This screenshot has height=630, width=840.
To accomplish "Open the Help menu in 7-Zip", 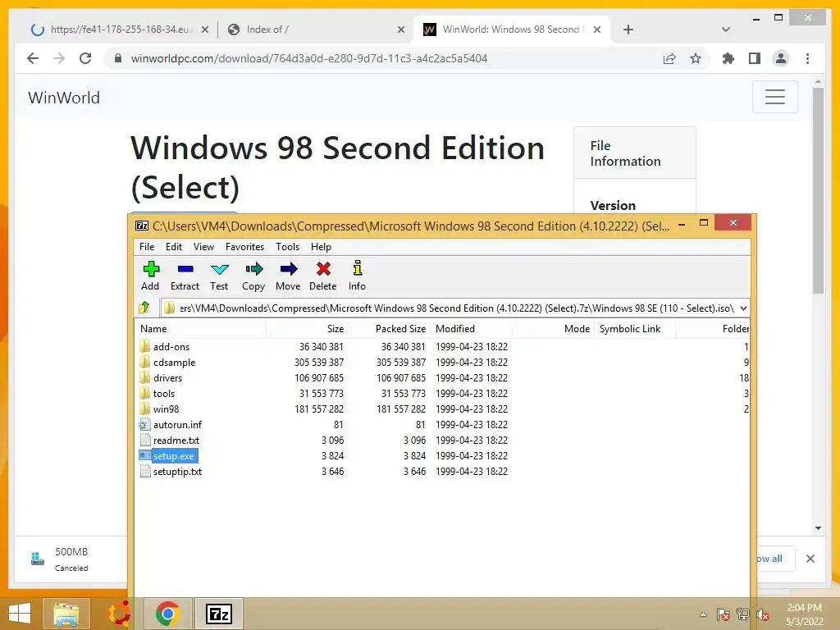I will click(321, 247).
